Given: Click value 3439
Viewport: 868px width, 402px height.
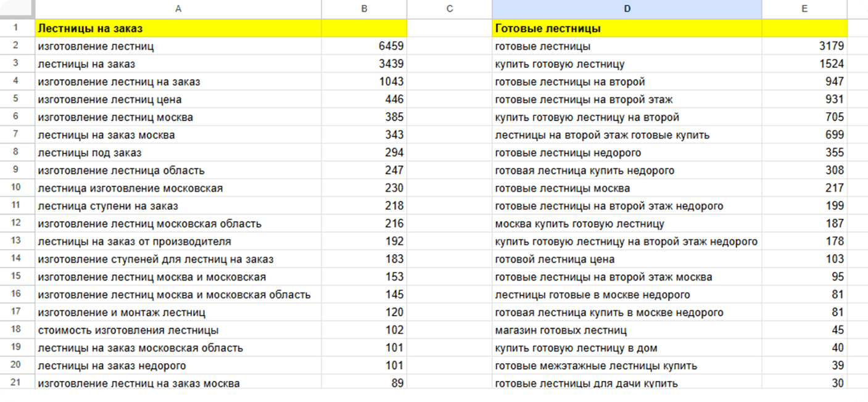Looking at the screenshot, I should point(364,64).
